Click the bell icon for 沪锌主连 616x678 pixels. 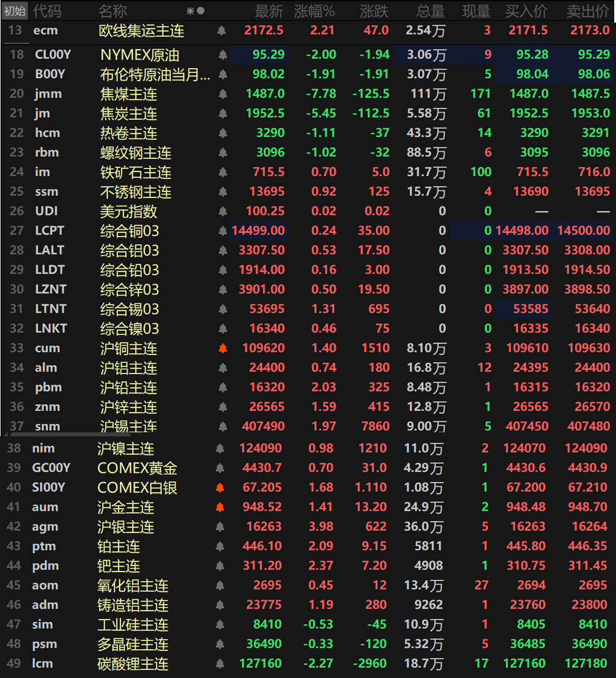click(x=223, y=407)
